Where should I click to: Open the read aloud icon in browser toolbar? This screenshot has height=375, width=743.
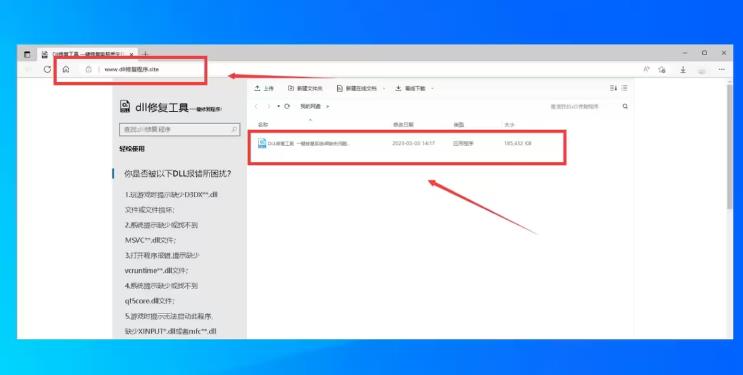(x=646, y=69)
